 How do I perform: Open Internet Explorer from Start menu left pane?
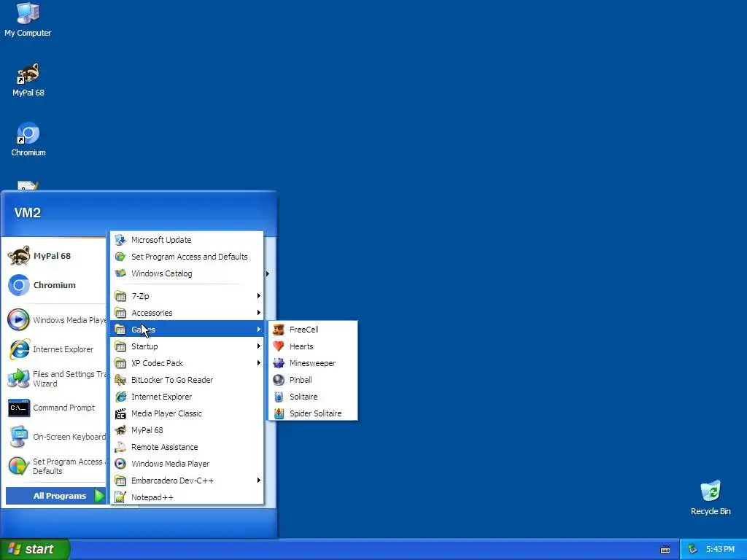55,349
